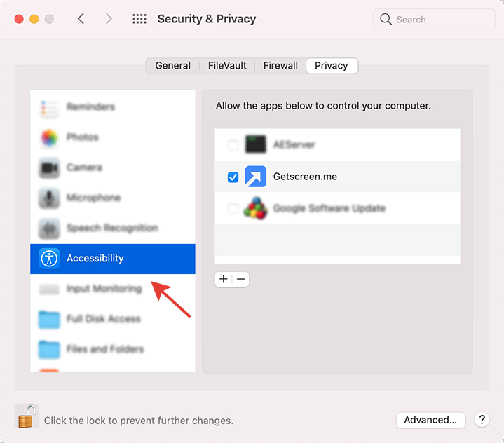The image size is (504, 443).
Task: Open the FileVault tab
Action: coord(227,65)
